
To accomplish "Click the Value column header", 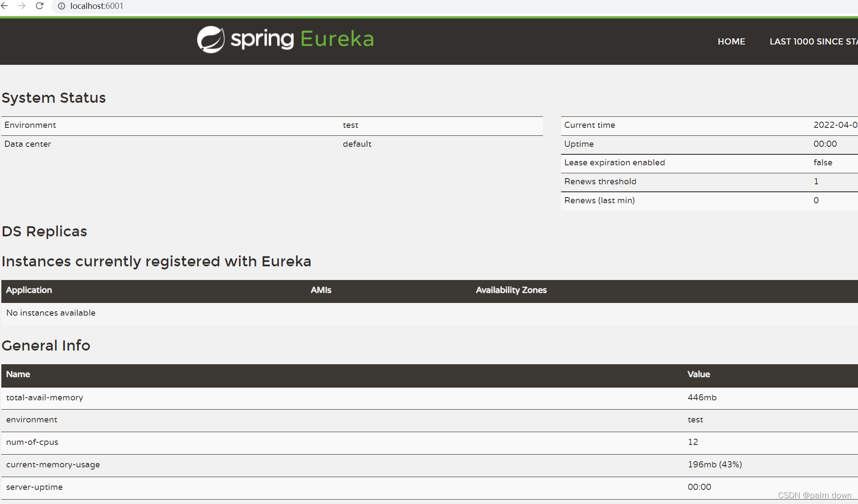I will 698,374.
